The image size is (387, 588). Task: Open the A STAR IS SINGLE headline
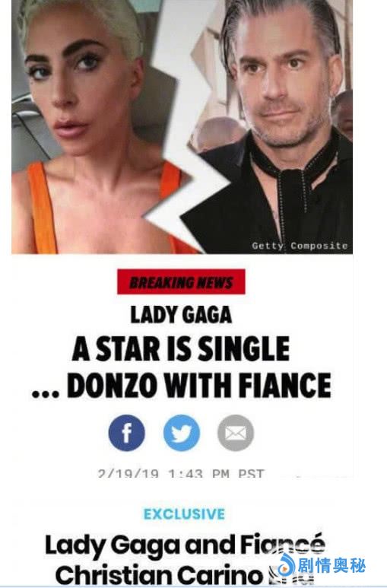(181, 348)
